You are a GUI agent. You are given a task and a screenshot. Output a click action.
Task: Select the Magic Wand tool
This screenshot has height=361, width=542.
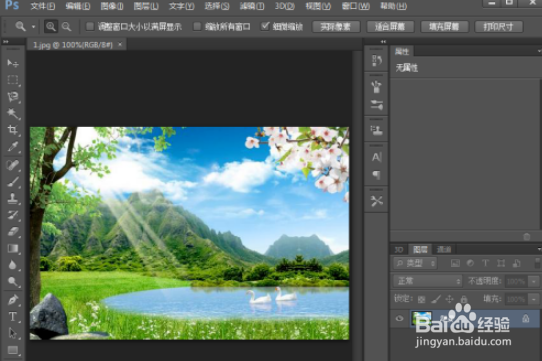click(13, 113)
